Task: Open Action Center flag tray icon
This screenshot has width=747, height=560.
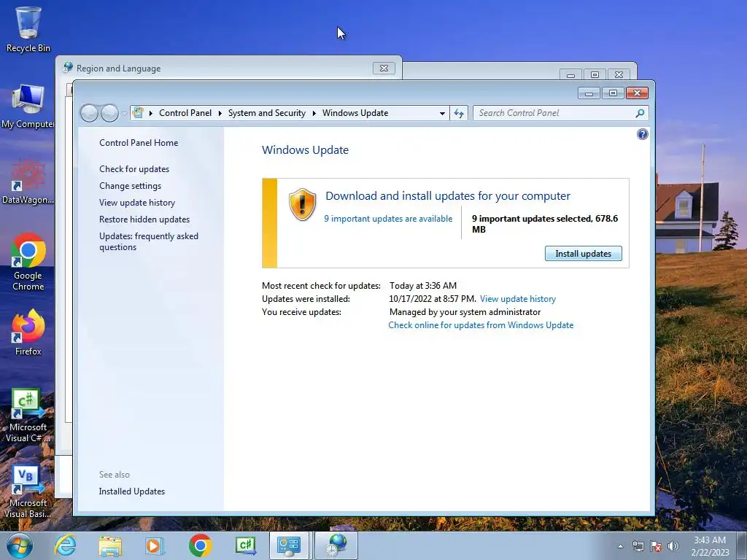Action: coord(656,546)
